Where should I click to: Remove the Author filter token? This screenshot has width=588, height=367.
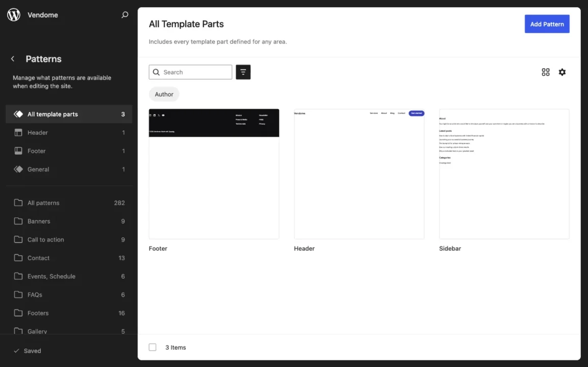tap(164, 94)
